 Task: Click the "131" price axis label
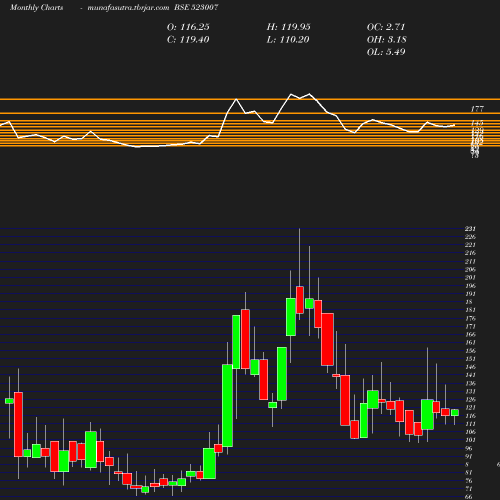[x=470, y=391]
